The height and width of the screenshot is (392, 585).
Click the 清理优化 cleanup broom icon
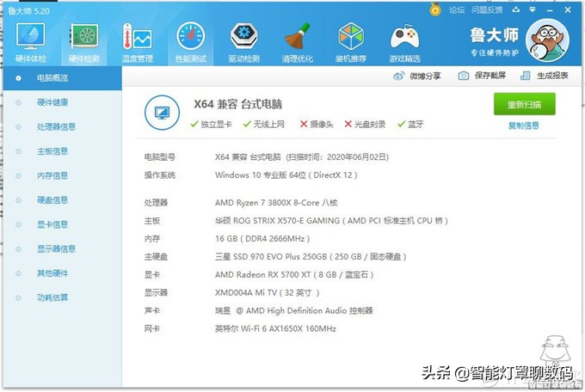pos(298,42)
